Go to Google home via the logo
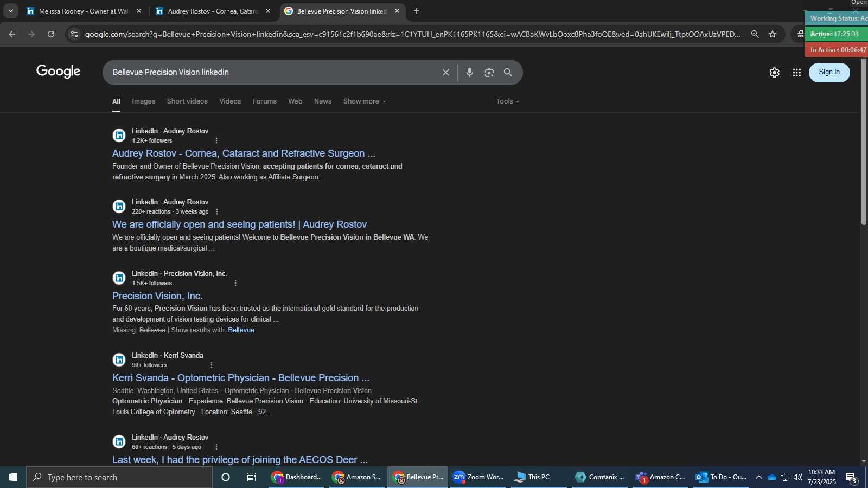This screenshot has height=488, width=868. coord(59,72)
